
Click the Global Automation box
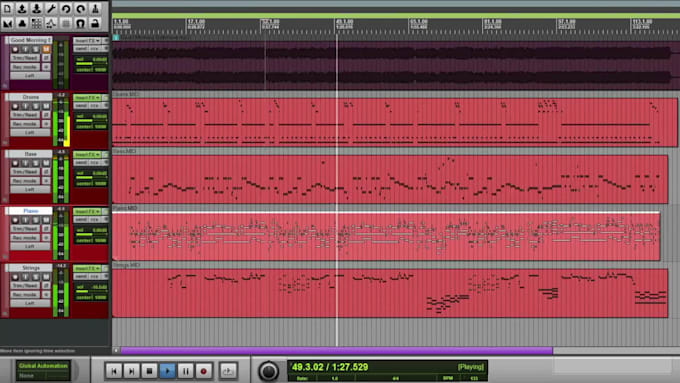click(x=43, y=371)
